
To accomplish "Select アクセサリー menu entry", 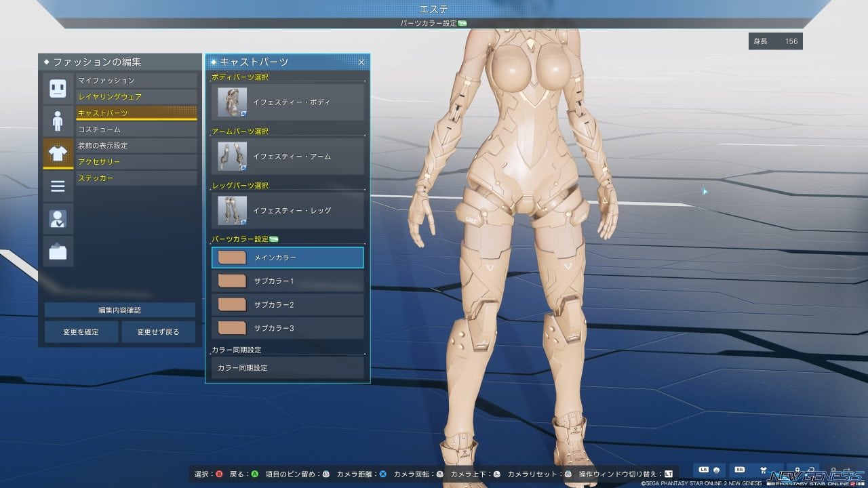I will point(136,162).
